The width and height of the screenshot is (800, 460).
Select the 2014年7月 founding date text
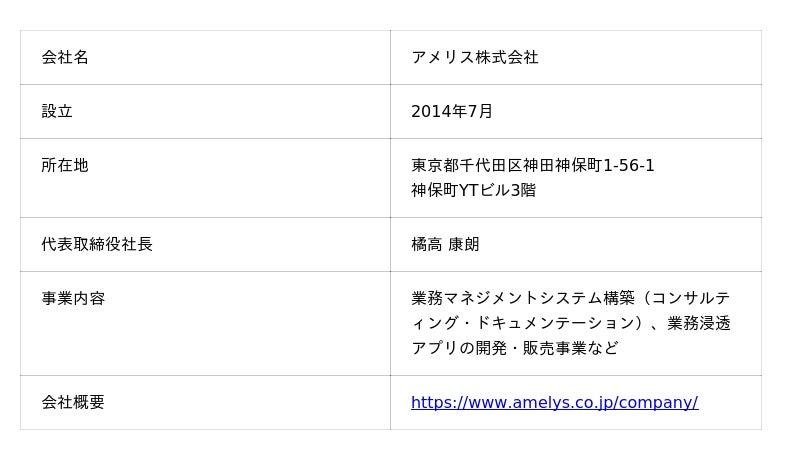(452, 111)
